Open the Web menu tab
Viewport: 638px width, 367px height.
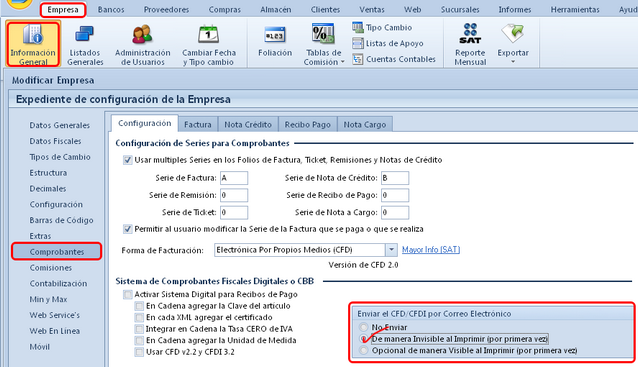click(x=412, y=9)
